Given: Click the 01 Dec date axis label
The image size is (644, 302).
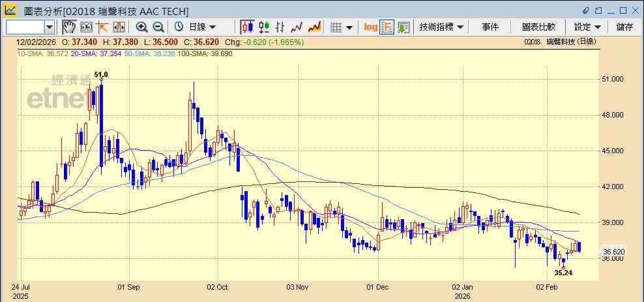Looking at the screenshot, I should (x=377, y=287).
